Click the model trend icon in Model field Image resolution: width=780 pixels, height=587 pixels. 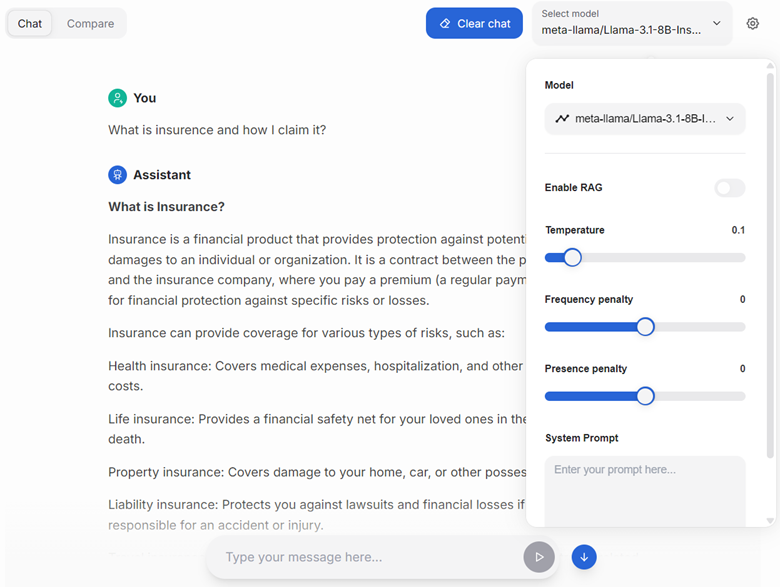(x=562, y=119)
